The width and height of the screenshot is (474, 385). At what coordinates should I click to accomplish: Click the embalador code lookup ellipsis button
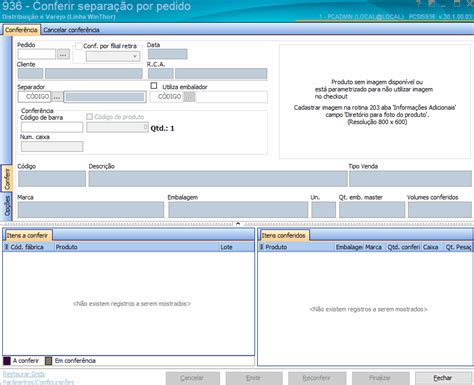189,97
